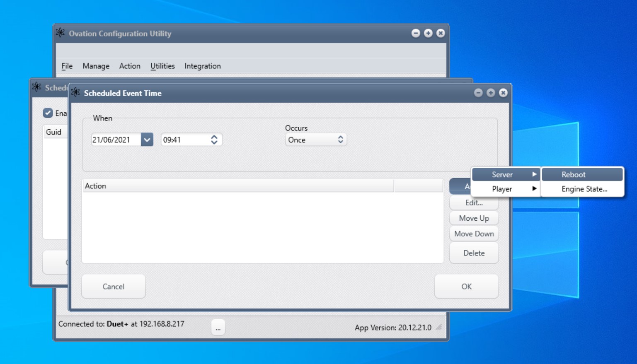Image resolution: width=637 pixels, height=364 pixels.
Task: Click the Edit... button
Action: tap(474, 202)
